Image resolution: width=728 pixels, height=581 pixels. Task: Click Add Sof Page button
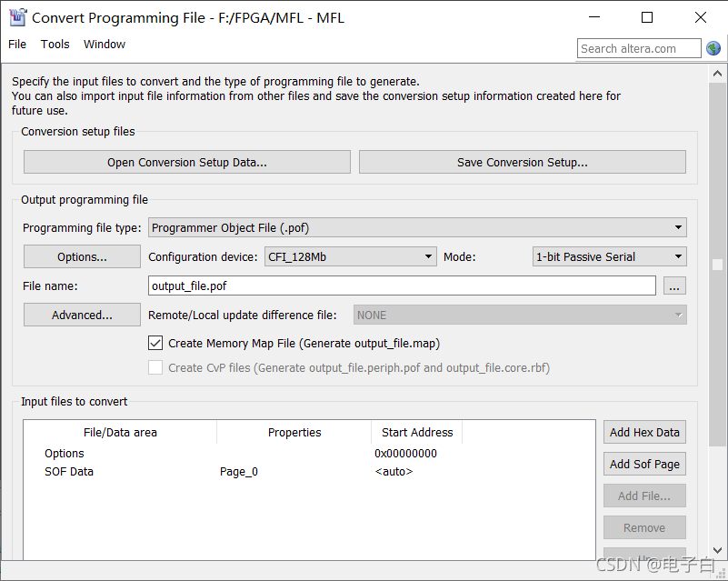(644, 464)
